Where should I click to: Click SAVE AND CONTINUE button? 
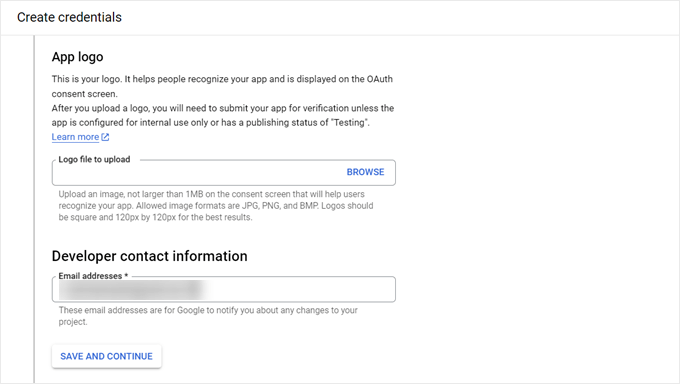coord(106,356)
